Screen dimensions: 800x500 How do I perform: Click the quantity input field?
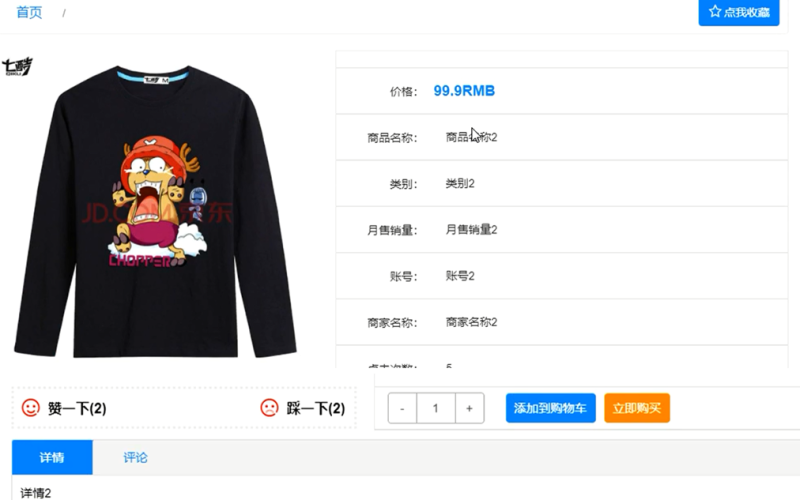click(436, 408)
